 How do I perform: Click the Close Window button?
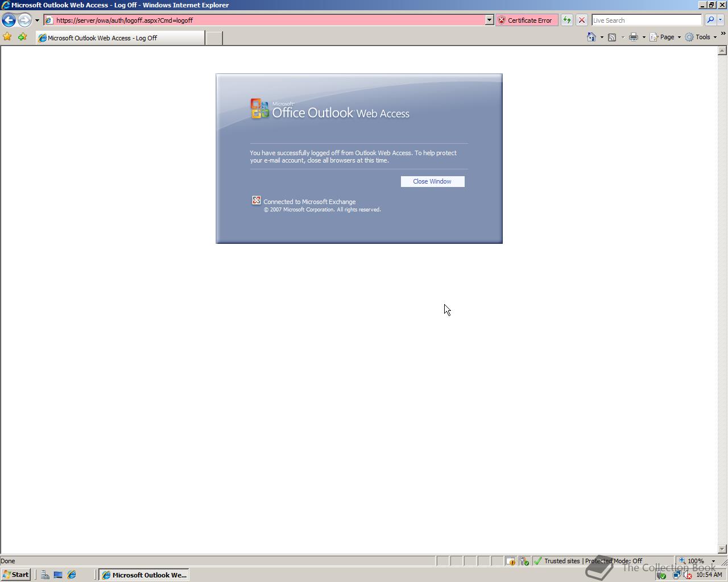pos(432,181)
